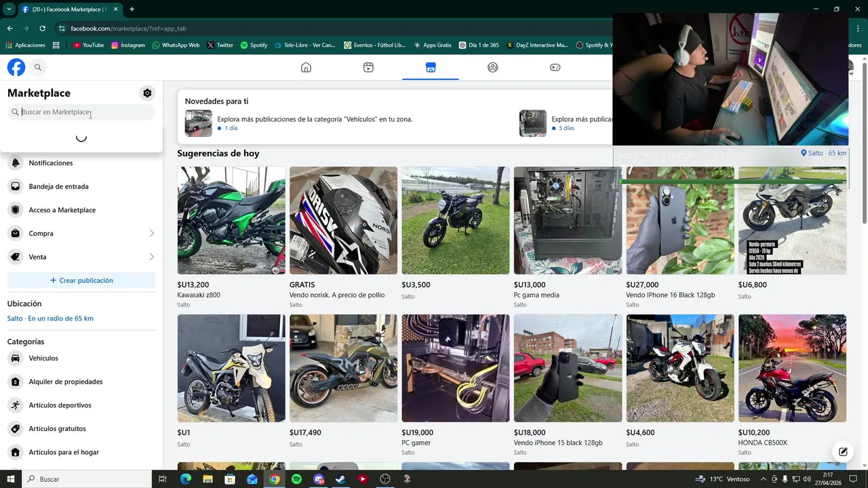Open the HONDA CB500X listing

(792, 368)
